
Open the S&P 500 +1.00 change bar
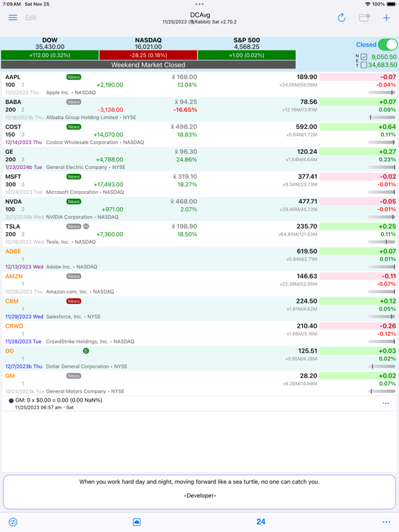247,55
